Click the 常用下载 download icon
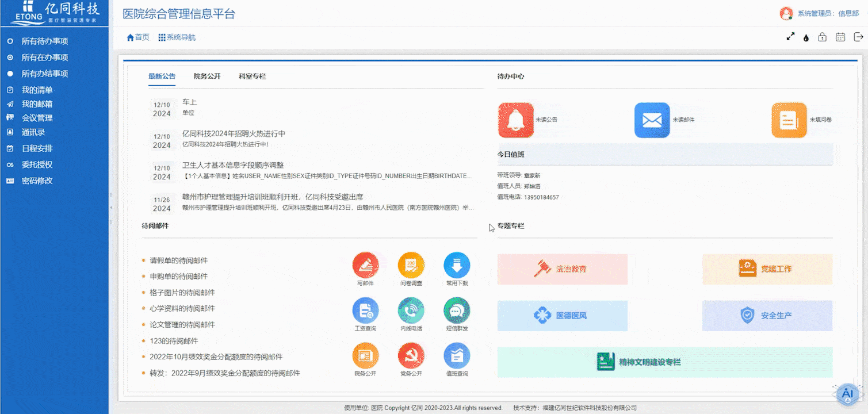The image size is (868, 414). pos(457,266)
